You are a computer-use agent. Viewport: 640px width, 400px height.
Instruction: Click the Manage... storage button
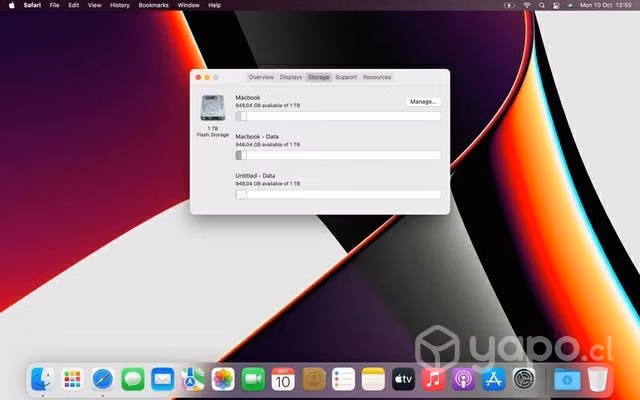(423, 101)
